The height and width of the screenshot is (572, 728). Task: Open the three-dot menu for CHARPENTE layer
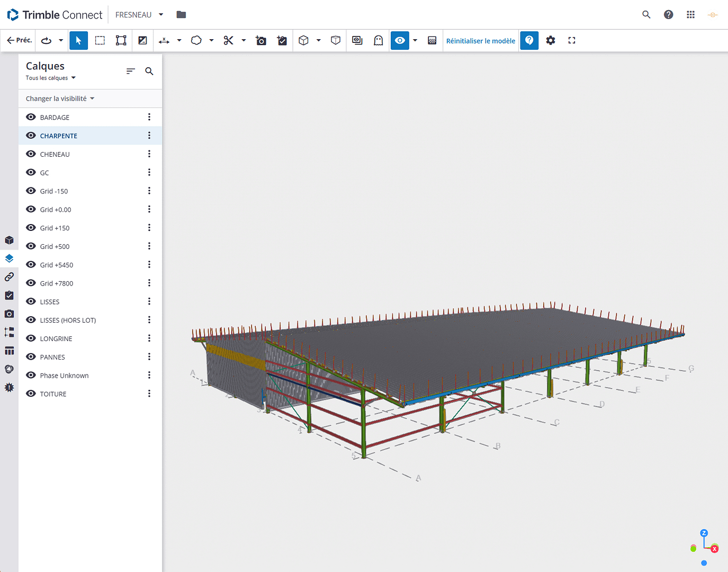click(149, 136)
